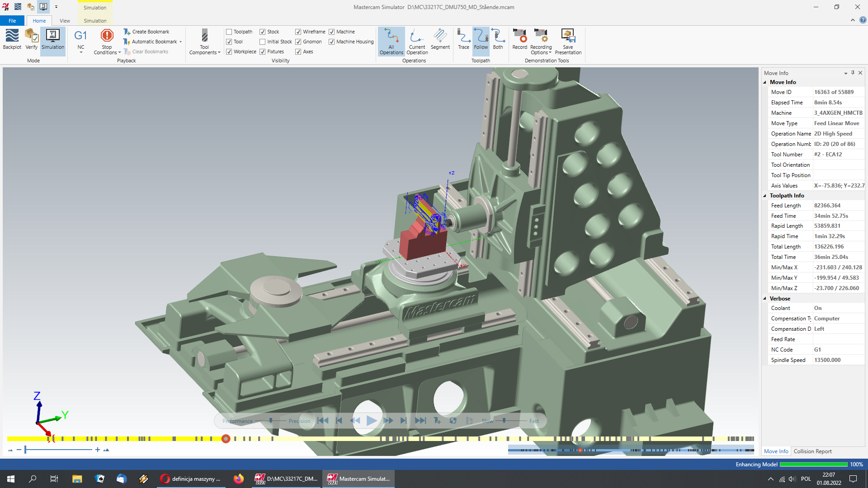This screenshot has height=488, width=868.
Task: Jump to end of simulation
Action: (420, 421)
